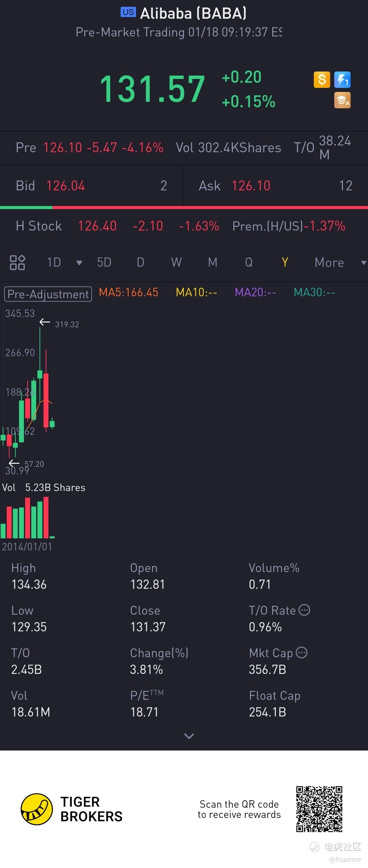Expand the More timeframes dropdown
This screenshot has width=368, height=868.
[363, 263]
